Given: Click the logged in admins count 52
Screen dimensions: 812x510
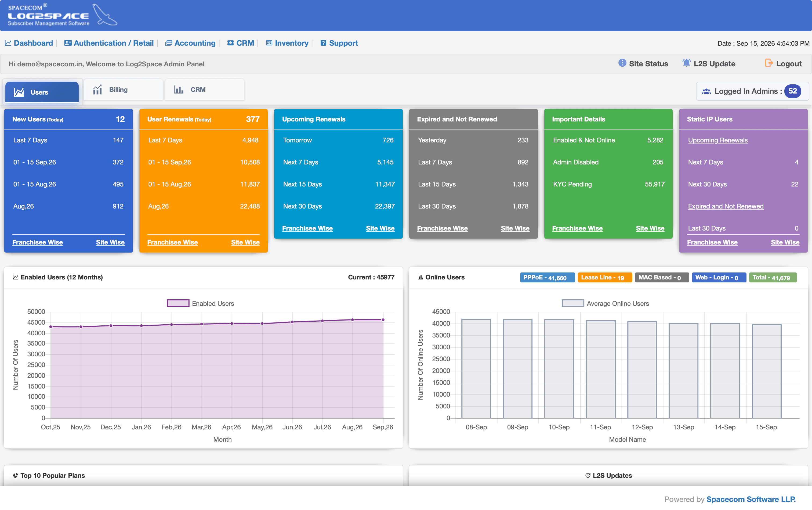Looking at the screenshot, I should [792, 91].
